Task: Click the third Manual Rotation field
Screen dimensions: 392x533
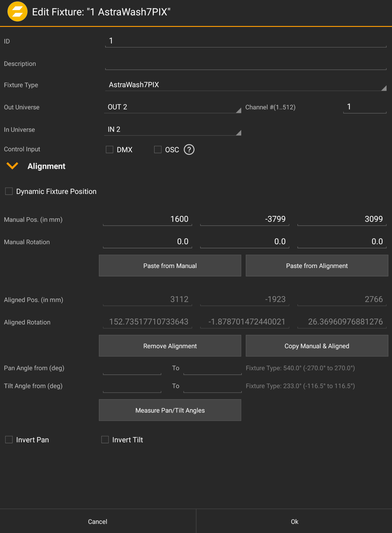Action: 342,242
